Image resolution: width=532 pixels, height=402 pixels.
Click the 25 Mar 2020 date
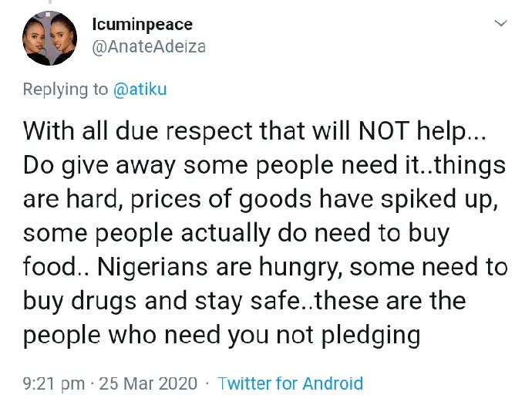[x=148, y=383]
